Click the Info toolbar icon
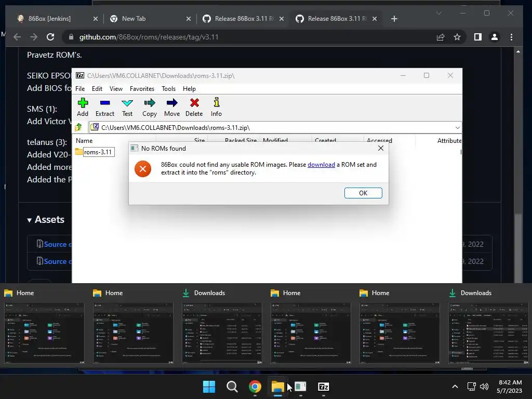 click(216, 107)
